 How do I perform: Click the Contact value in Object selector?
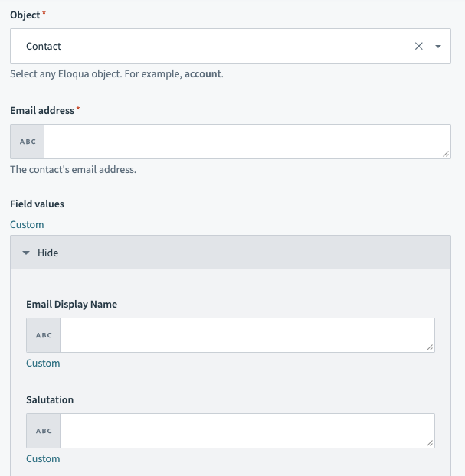point(44,46)
